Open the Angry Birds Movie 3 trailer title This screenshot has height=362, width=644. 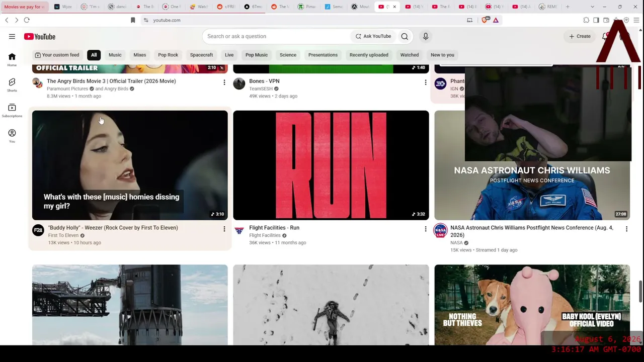point(111,81)
